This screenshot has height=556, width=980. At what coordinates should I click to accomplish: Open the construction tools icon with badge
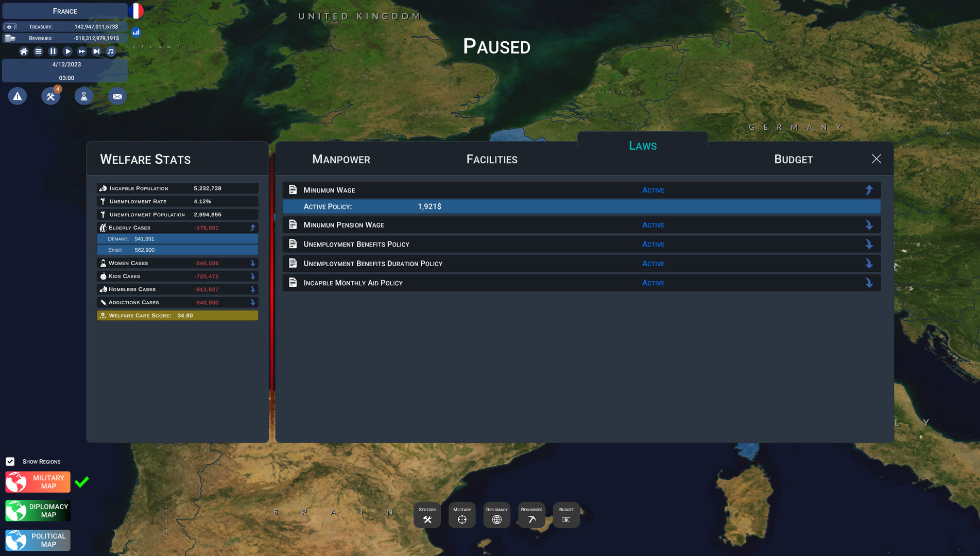point(50,96)
